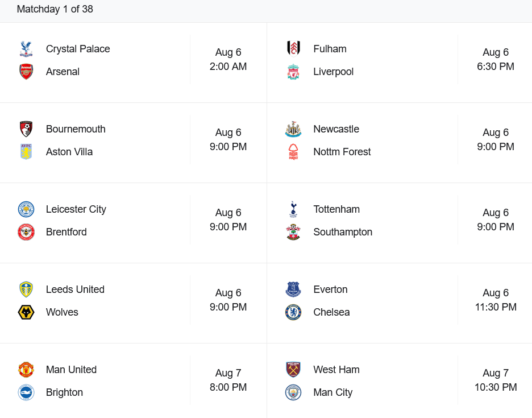Click the Brentford bee crest

26,232
